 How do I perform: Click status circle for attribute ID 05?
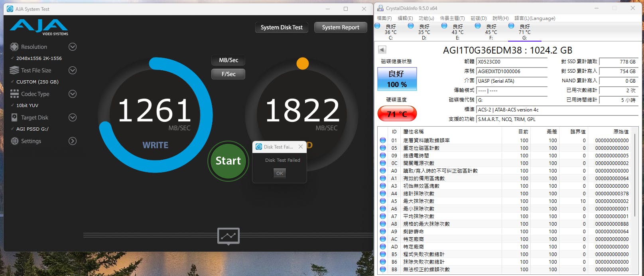(383, 148)
